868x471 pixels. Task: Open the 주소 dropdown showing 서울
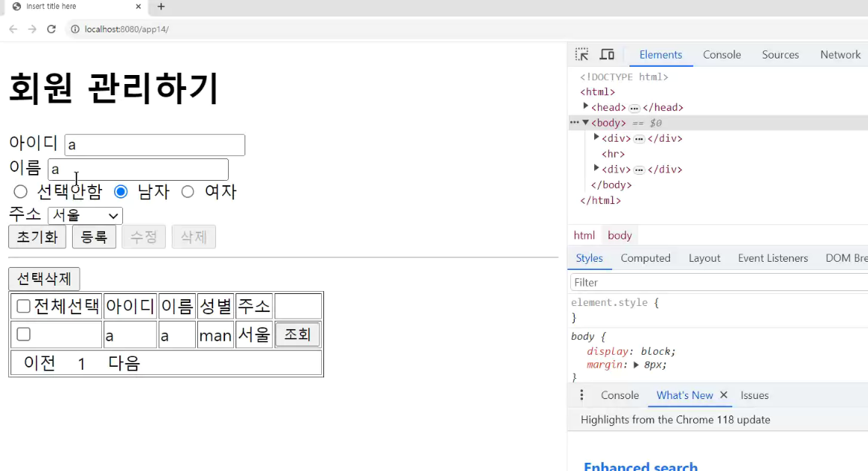(86, 215)
